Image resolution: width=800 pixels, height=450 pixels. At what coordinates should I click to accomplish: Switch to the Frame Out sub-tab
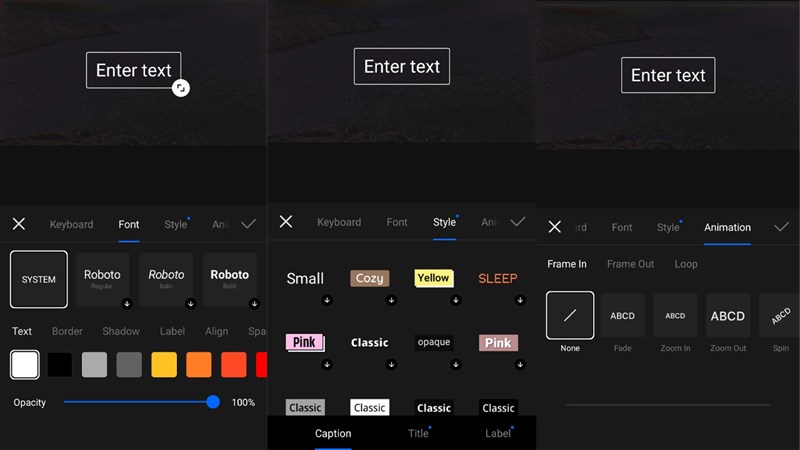(x=630, y=264)
